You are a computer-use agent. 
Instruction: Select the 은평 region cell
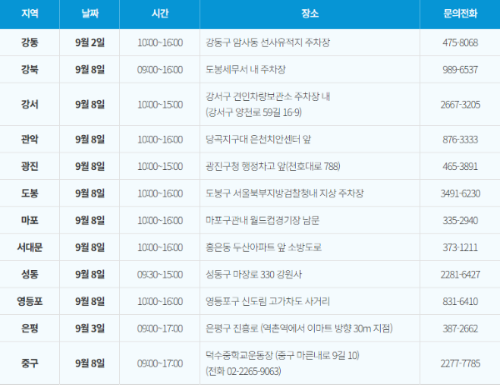[30, 328]
